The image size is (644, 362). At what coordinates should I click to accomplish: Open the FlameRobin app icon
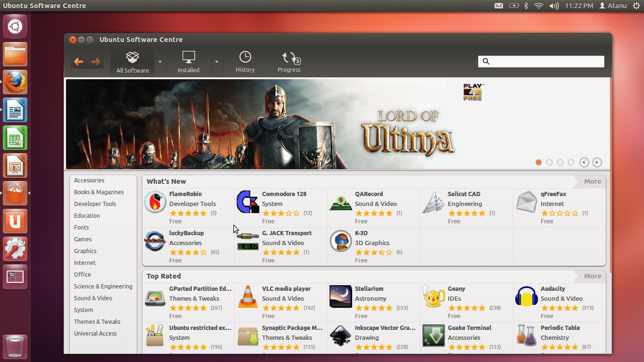(155, 202)
